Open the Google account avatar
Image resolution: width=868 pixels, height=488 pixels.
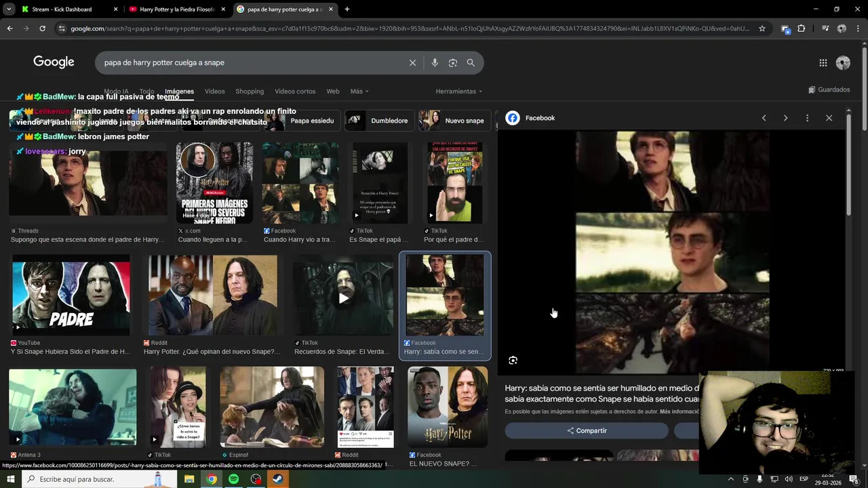point(843,62)
